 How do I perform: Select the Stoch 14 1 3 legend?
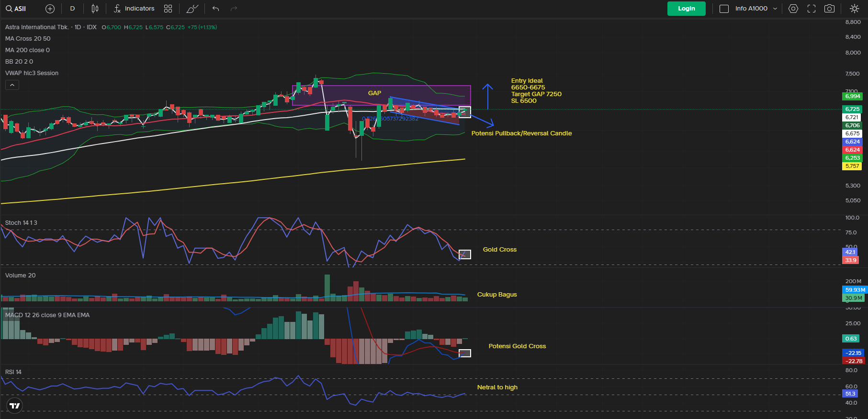point(21,223)
